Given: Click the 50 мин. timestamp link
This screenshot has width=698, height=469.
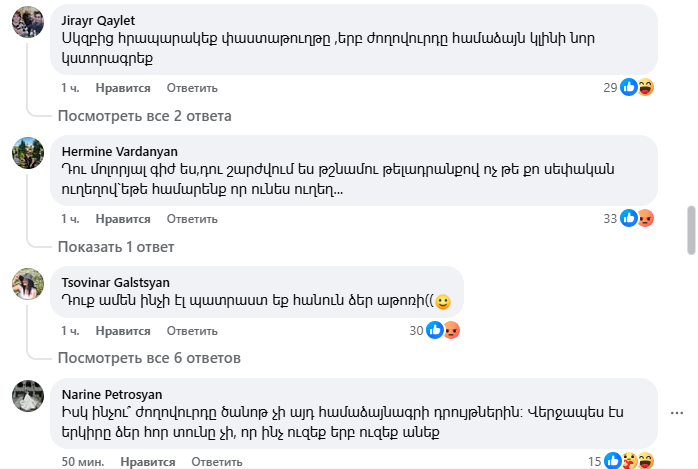Looking at the screenshot, I should [83, 462].
